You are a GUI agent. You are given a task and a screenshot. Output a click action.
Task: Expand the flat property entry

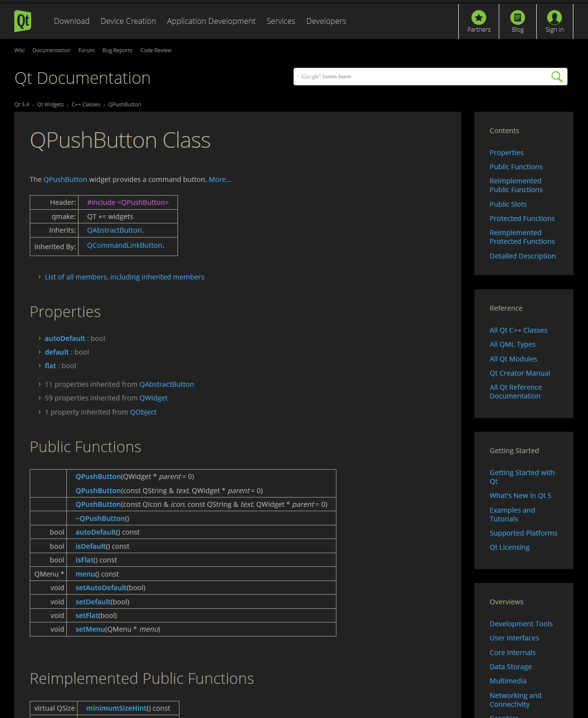[50, 365]
